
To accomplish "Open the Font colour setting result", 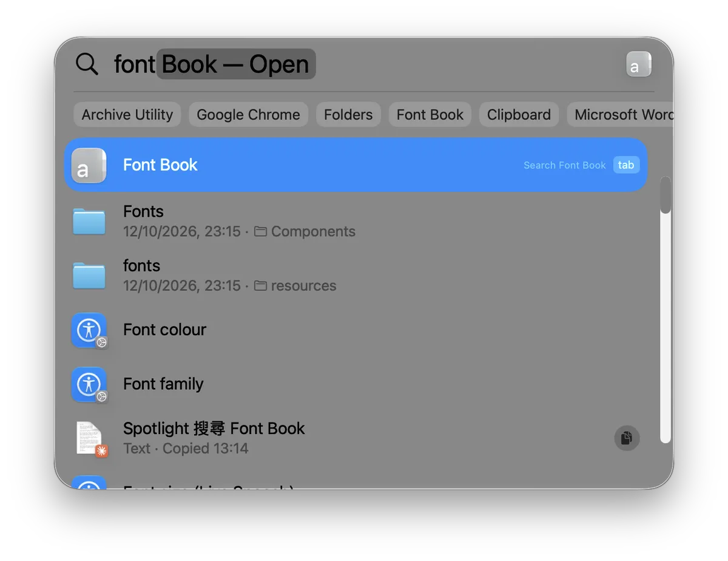I will [x=356, y=330].
